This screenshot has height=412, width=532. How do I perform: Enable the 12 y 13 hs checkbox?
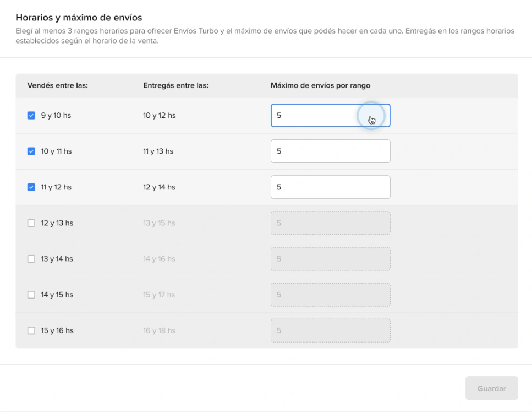pos(31,223)
